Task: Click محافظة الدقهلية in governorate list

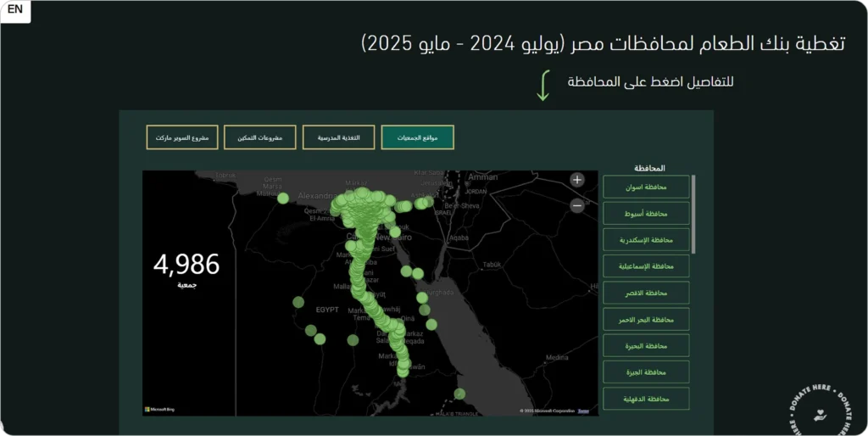Action: [646, 399]
